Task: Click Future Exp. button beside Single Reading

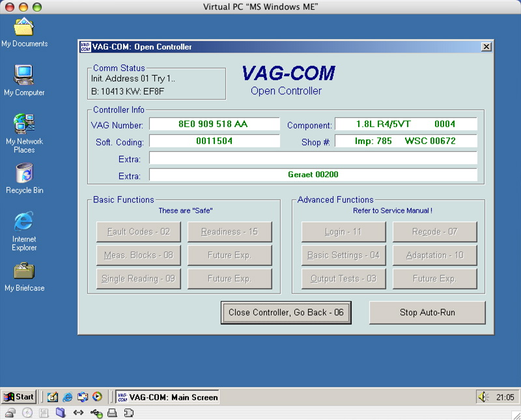Action: 230,279
